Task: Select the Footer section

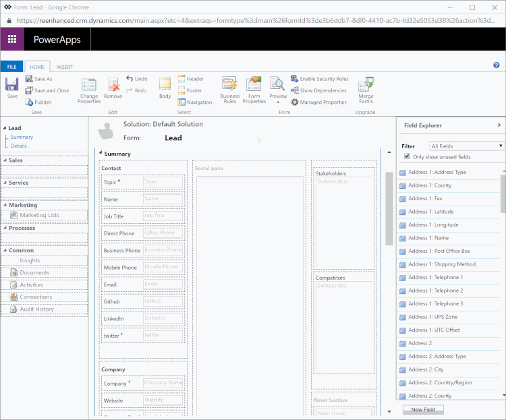Action: tap(190, 90)
